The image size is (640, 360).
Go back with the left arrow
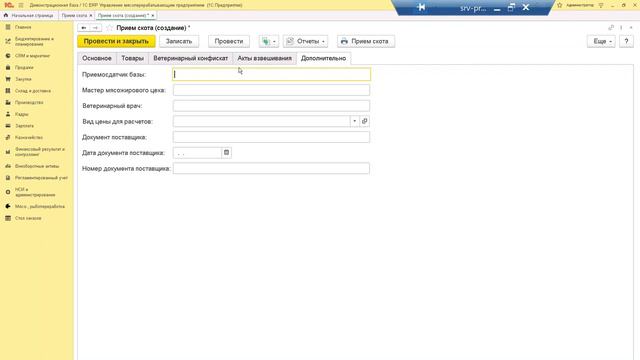tap(84, 28)
